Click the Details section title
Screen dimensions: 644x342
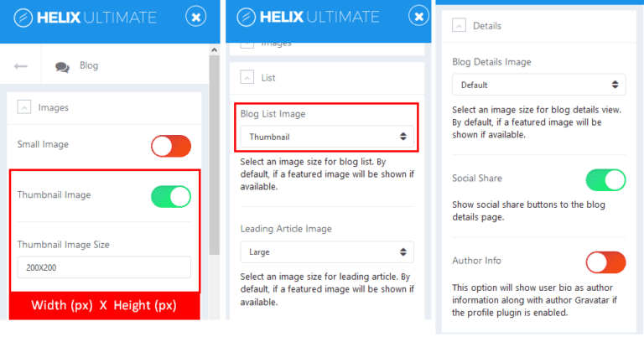[x=487, y=26]
